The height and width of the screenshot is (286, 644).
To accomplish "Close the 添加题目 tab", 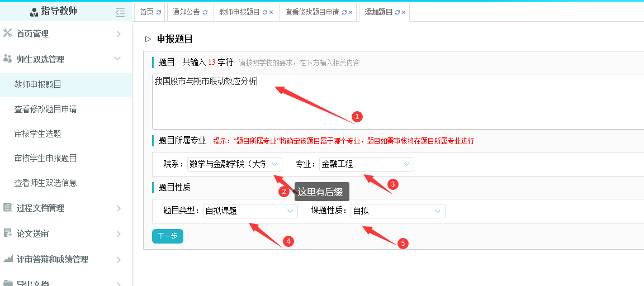I will [404, 12].
